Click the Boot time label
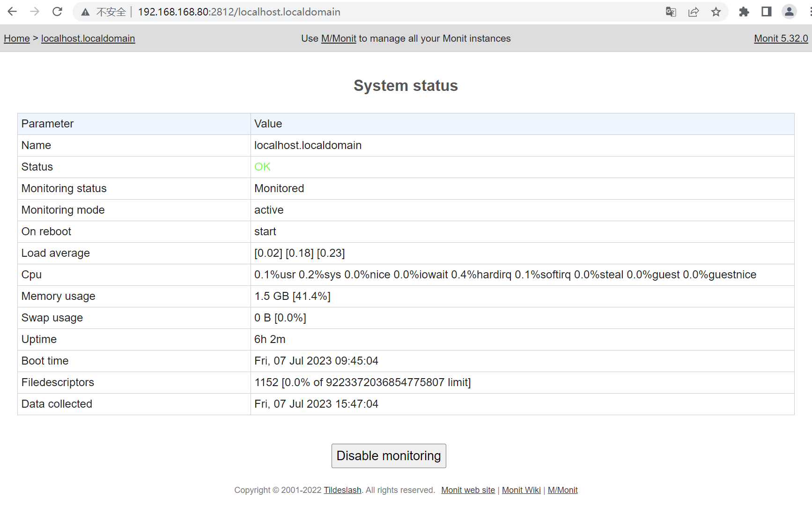 point(45,361)
